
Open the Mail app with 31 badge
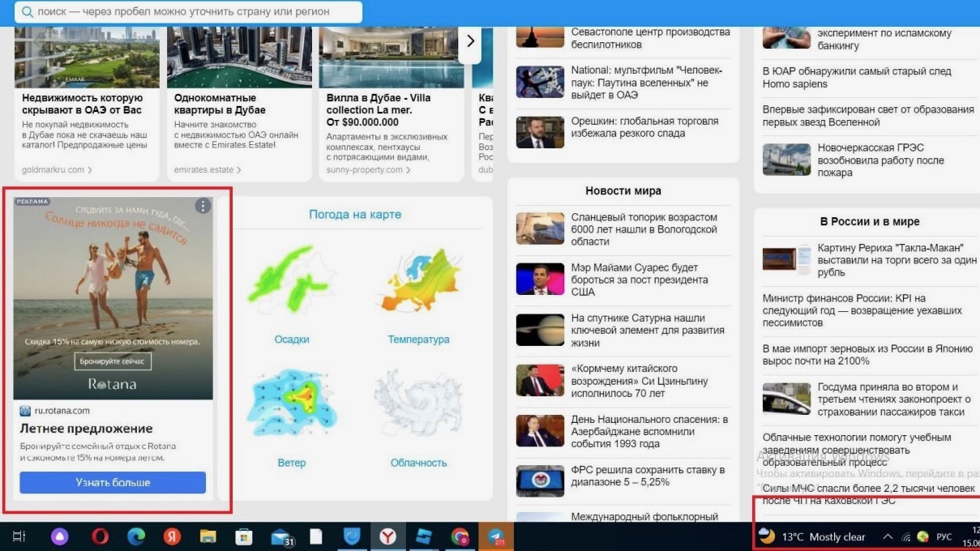280,536
